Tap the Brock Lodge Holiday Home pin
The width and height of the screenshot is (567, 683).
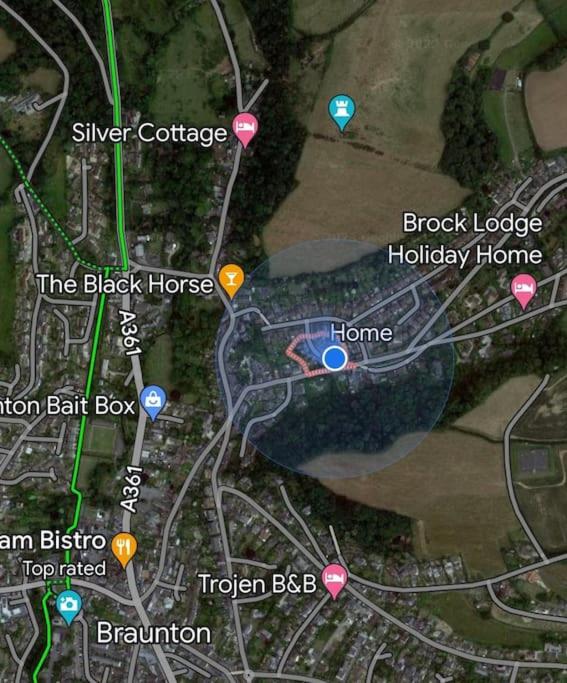[x=523, y=289]
